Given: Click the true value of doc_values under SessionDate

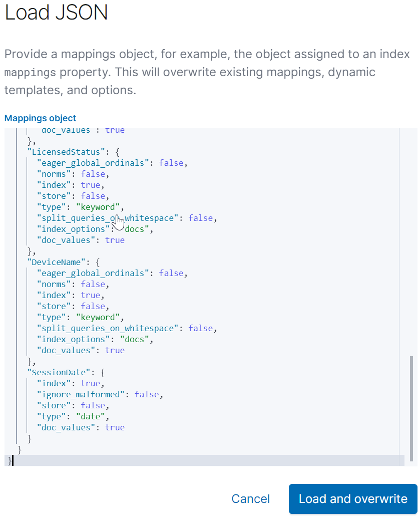Looking at the screenshot, I should click(115, 427).
